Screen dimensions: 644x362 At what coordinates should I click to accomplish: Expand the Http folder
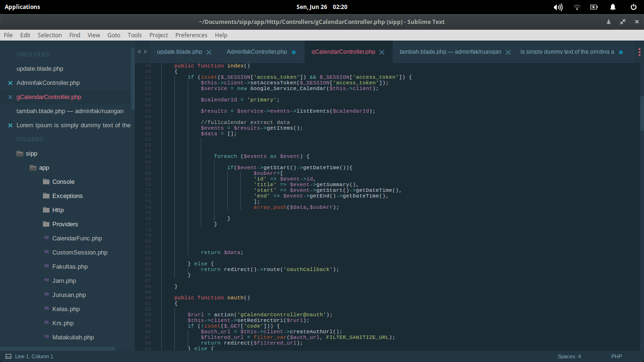click(46, 210)
